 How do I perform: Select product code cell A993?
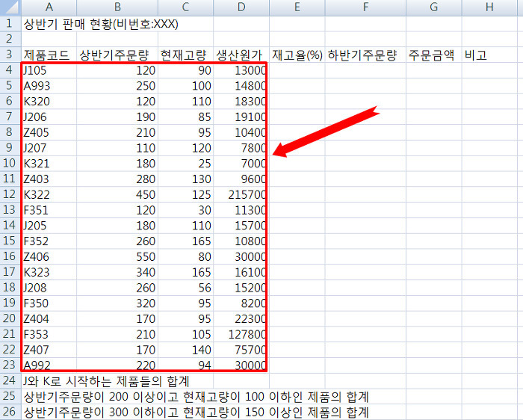coord(49,86)
